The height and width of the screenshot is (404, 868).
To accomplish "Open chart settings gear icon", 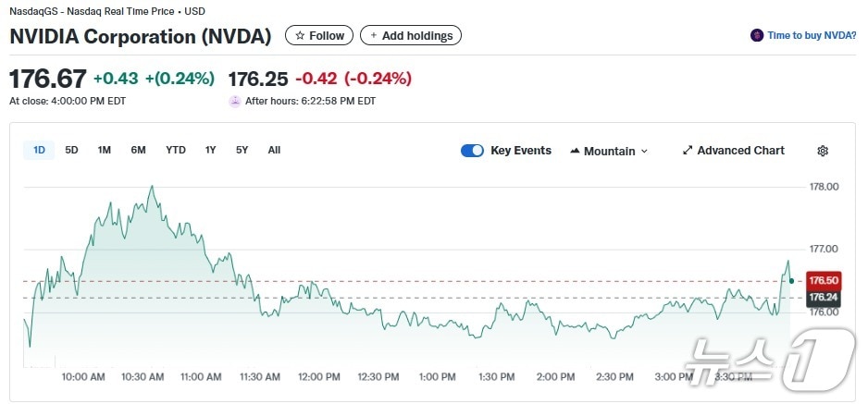I will 823,151.
